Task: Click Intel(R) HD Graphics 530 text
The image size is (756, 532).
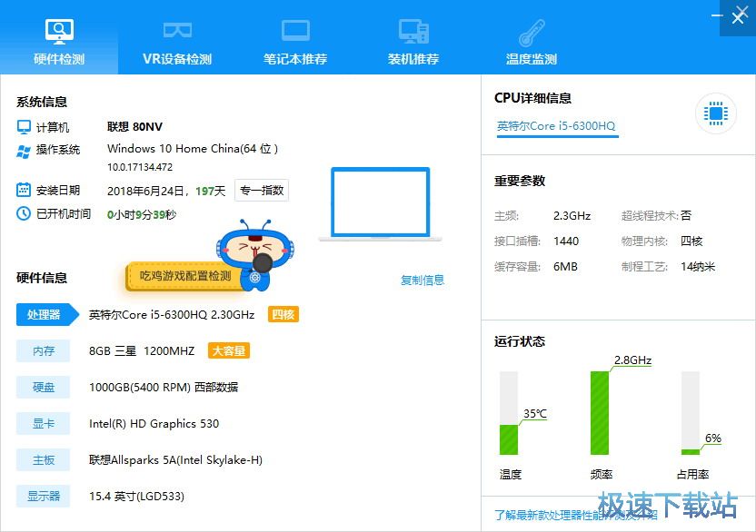Action: (154, 424)
